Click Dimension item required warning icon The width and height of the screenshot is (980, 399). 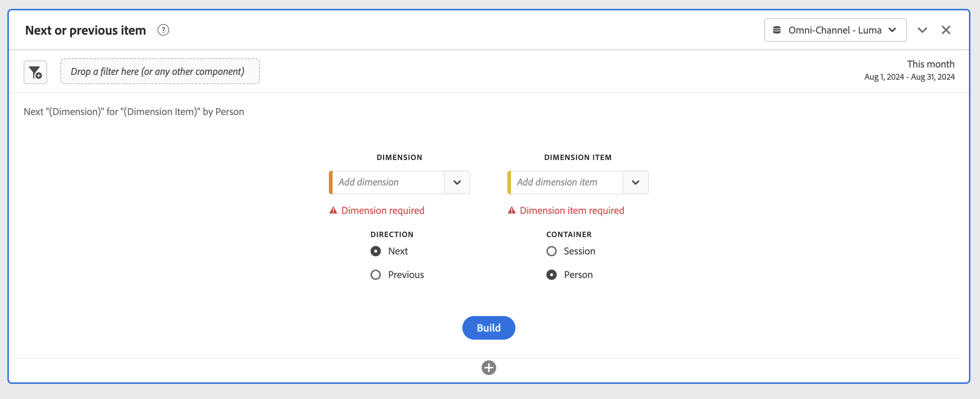tap(512, 210)
